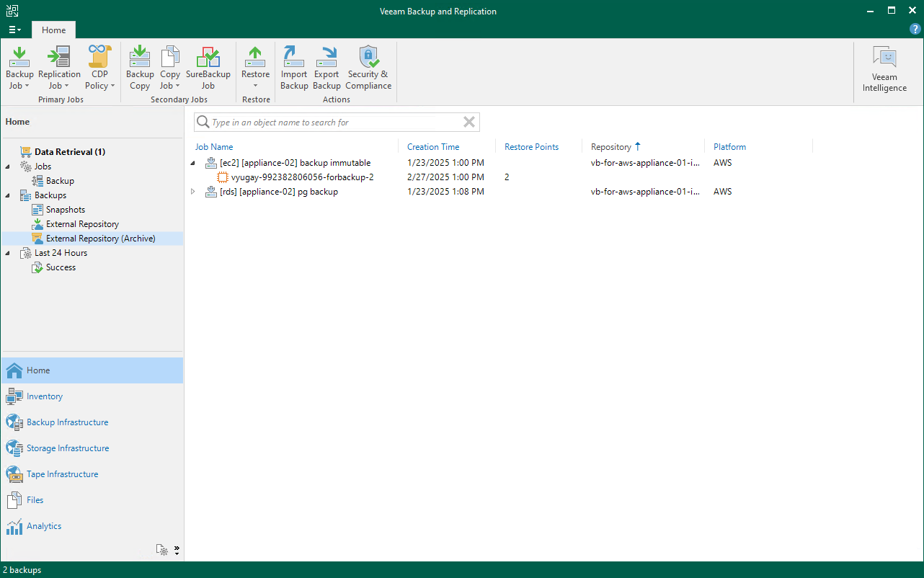
Task: Sort by Job Name column
Action: click(214, 147)
